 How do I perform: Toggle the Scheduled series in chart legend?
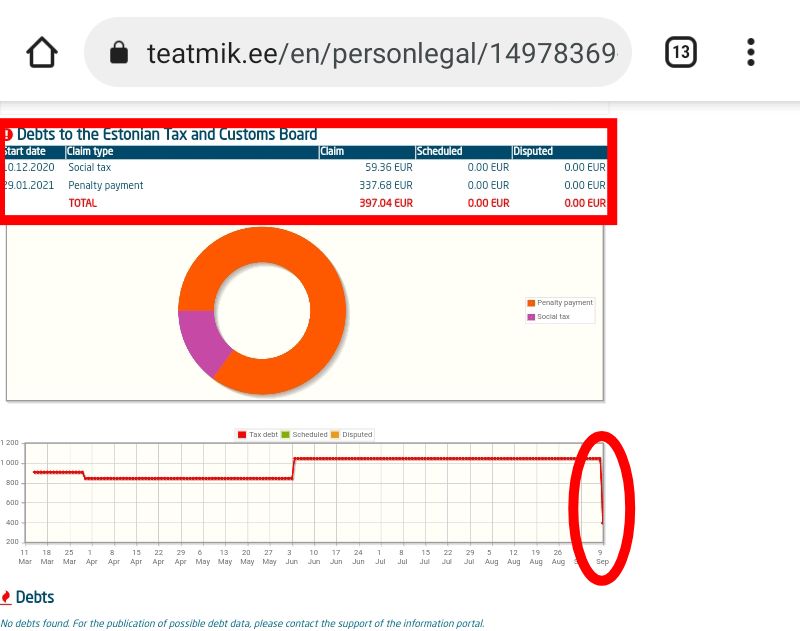pos(304,435)
